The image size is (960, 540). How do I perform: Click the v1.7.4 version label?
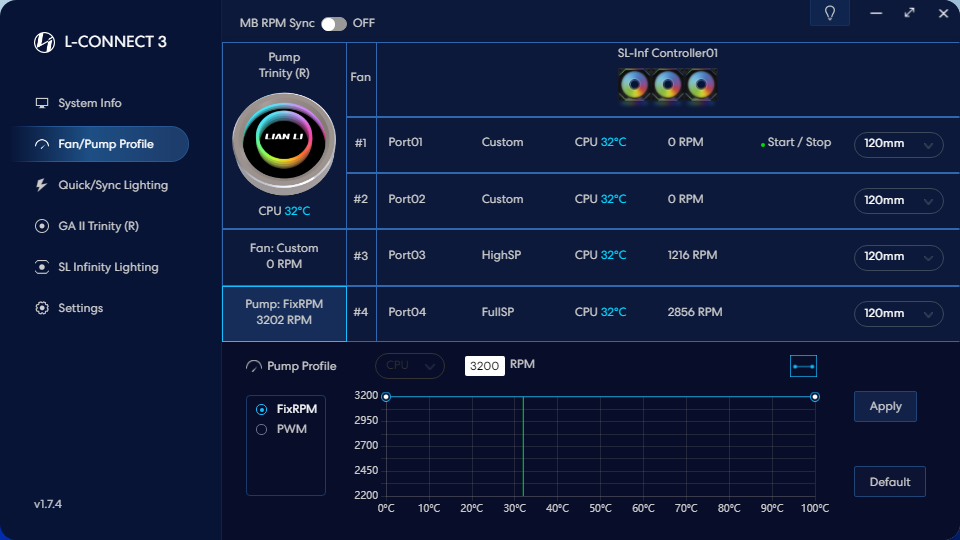click(48, 504)
